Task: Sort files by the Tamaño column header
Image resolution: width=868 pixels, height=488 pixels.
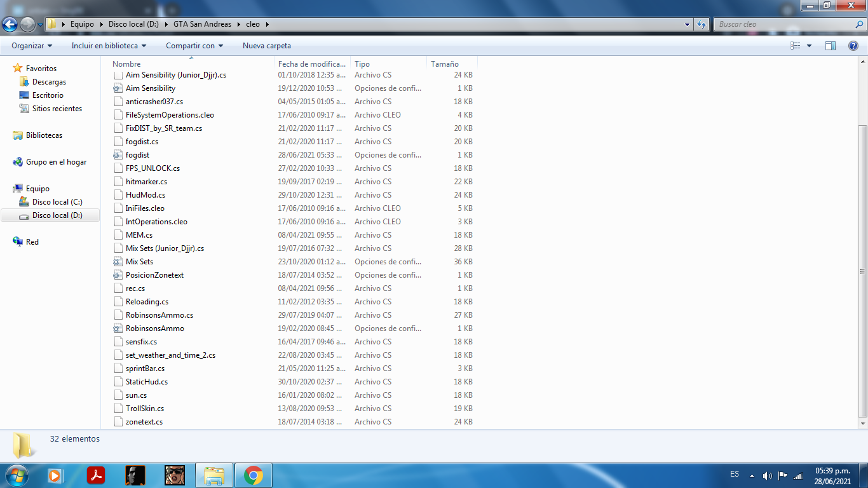Action: 452,64
